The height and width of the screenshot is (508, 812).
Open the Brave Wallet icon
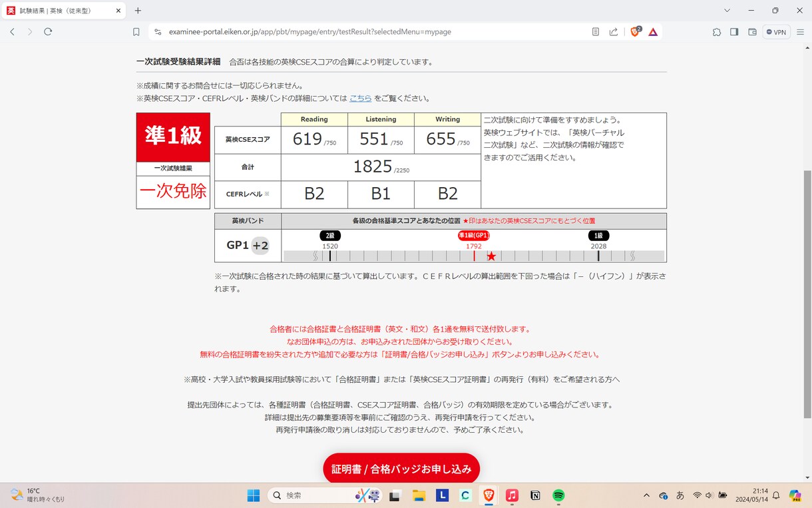(753, 31)
